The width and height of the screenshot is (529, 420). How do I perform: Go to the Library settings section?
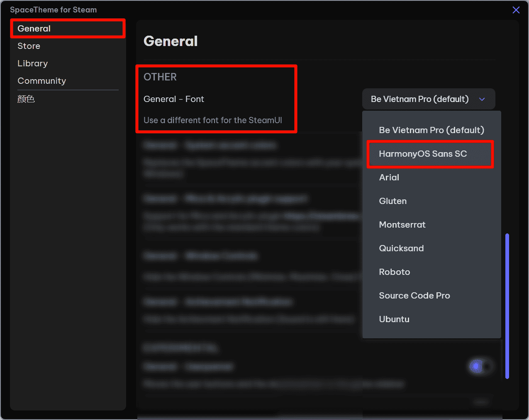pos(33,63)
